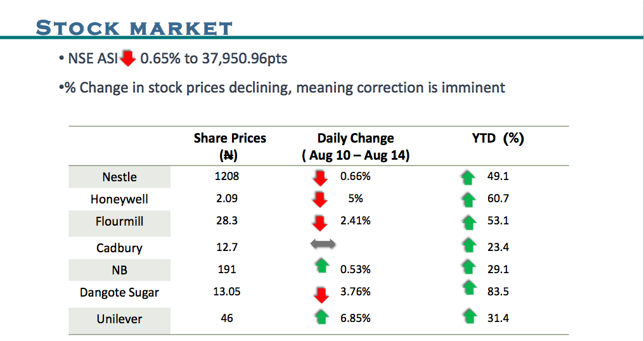The width and height of the screenshot is (644, 341).
Task: Click the Unilever 6.85% daily change value
Action: [356, 318]
